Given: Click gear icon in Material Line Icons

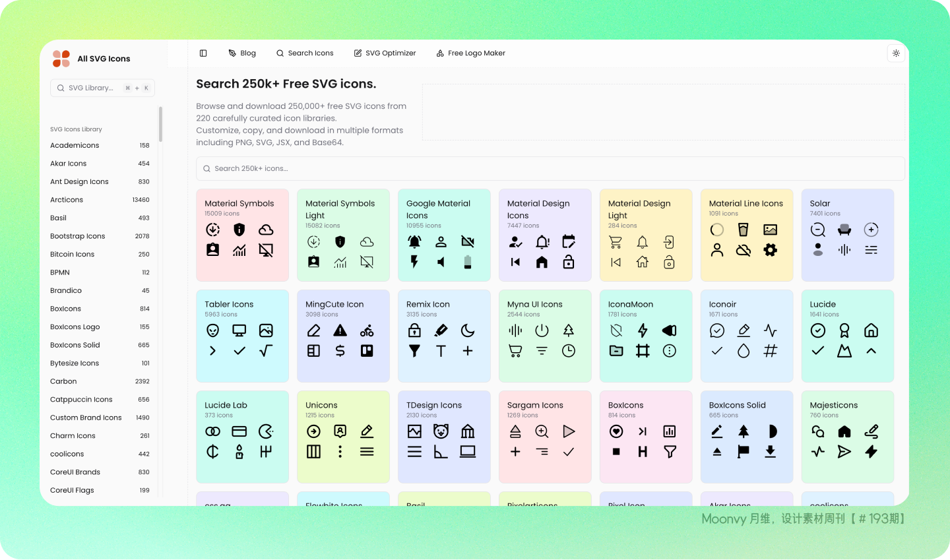Looking at the screenshot, I should 770,250.
